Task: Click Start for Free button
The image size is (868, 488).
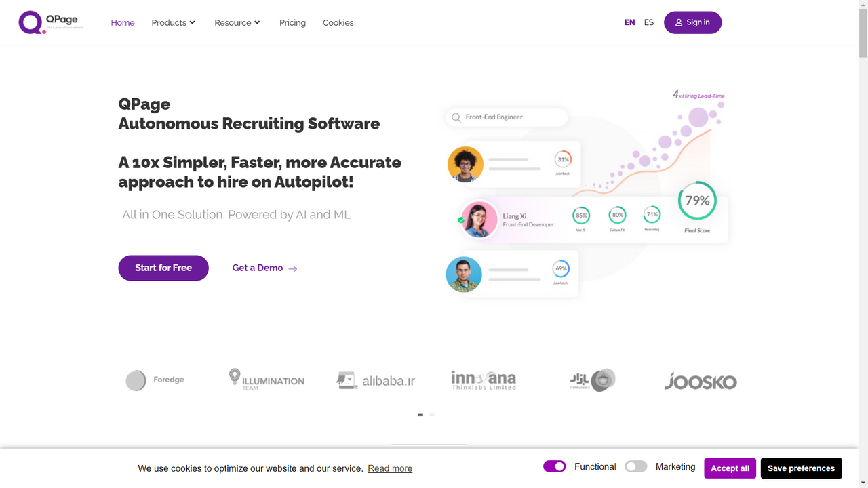Action: 163,268
